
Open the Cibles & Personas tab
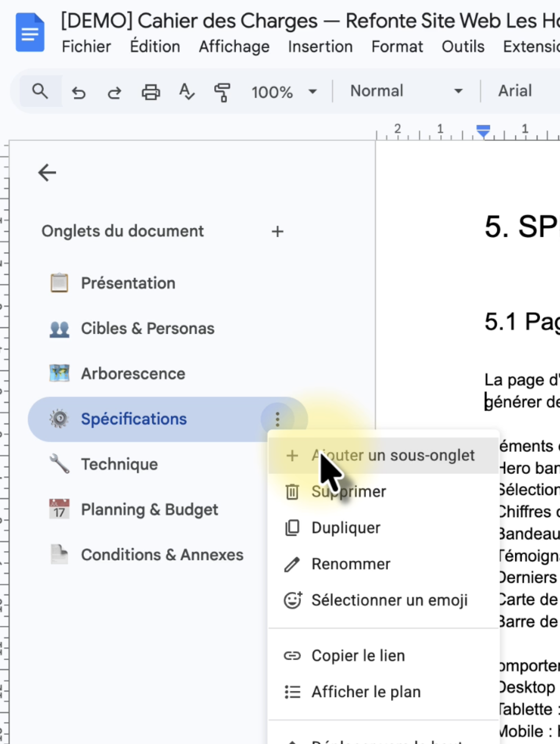tap(147, 329)
